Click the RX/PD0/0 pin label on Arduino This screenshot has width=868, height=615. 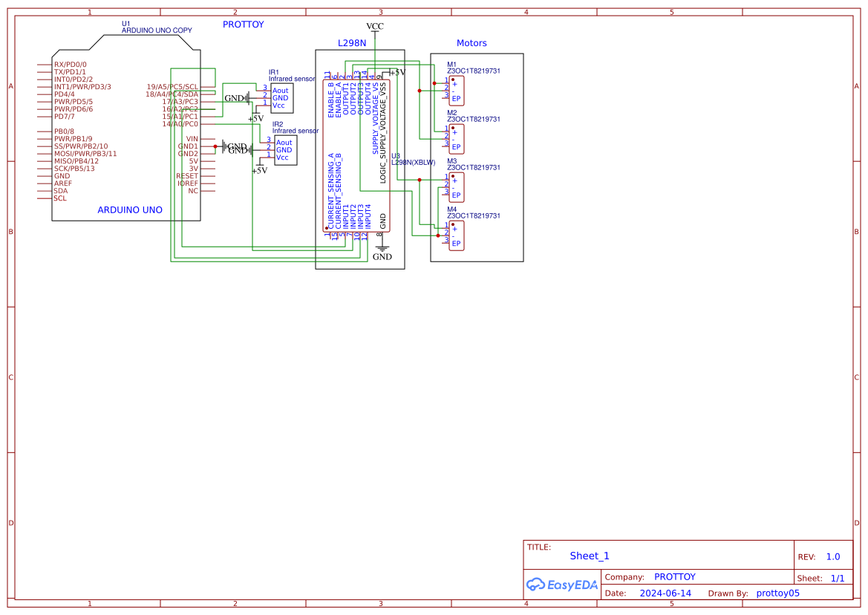point(70,65)
